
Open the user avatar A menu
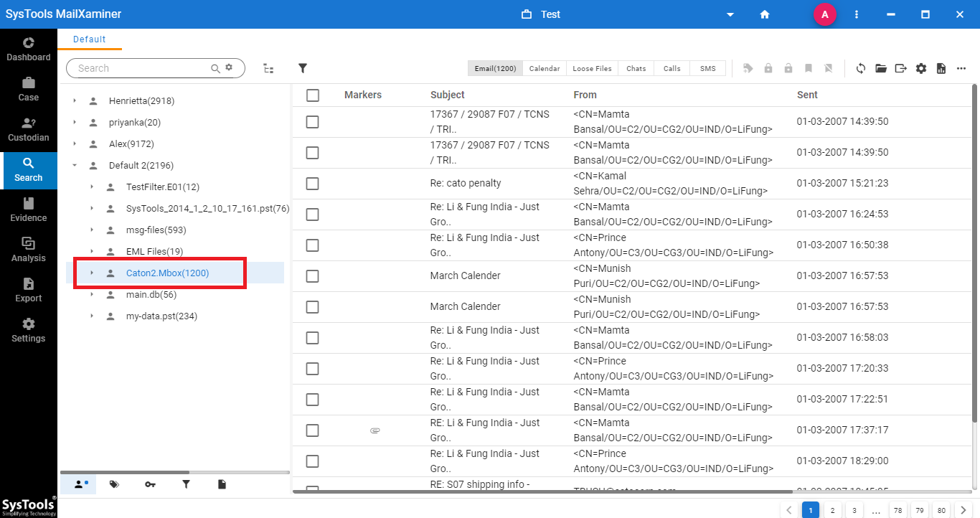click(824, 14)
